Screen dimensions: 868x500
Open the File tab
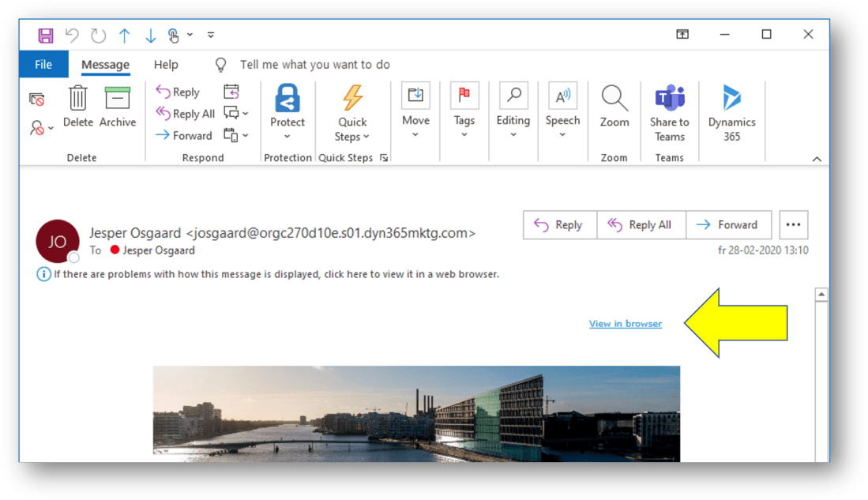43,65
